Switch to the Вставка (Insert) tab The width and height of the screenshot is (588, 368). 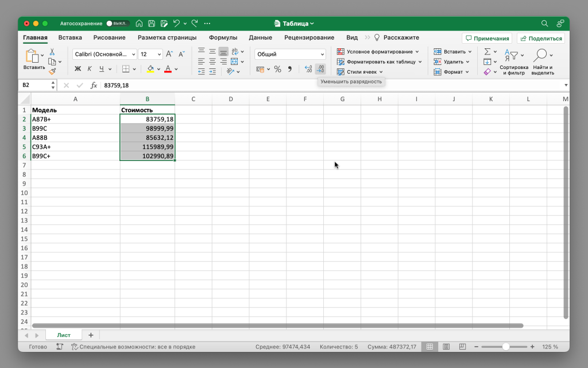(70, 37)
